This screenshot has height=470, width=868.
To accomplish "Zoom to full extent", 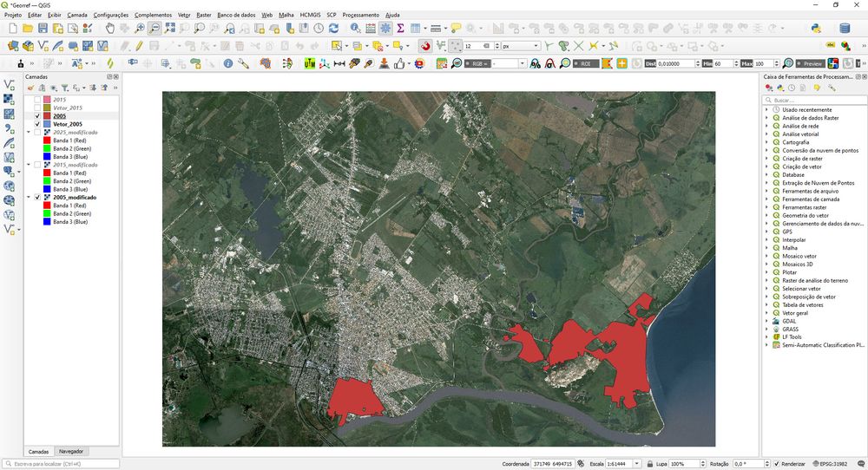I will click(169, 29).
